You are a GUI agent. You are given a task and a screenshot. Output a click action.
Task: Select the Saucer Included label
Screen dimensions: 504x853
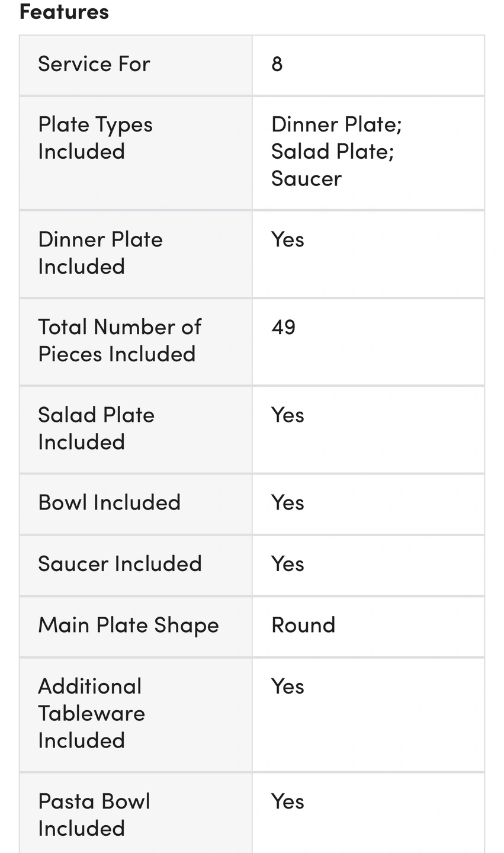pyautogui.click(x=120, y=564)
